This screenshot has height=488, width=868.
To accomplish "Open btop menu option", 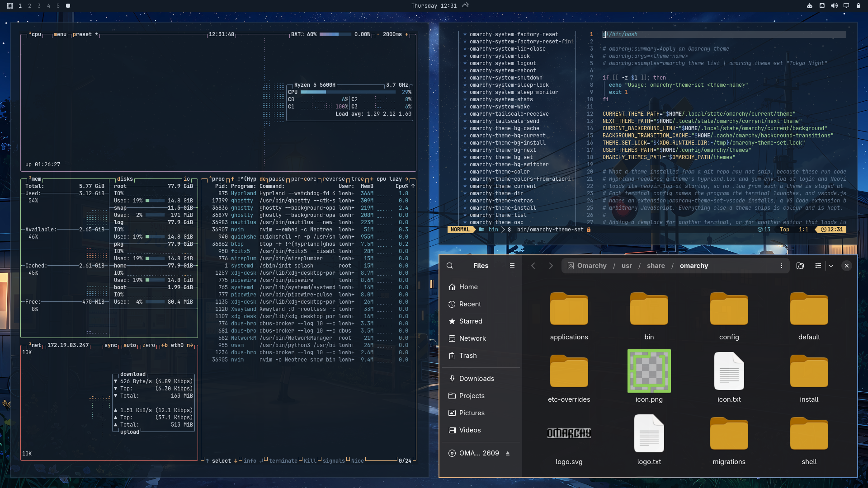I will pyautogui.click(x=60, y=34).
